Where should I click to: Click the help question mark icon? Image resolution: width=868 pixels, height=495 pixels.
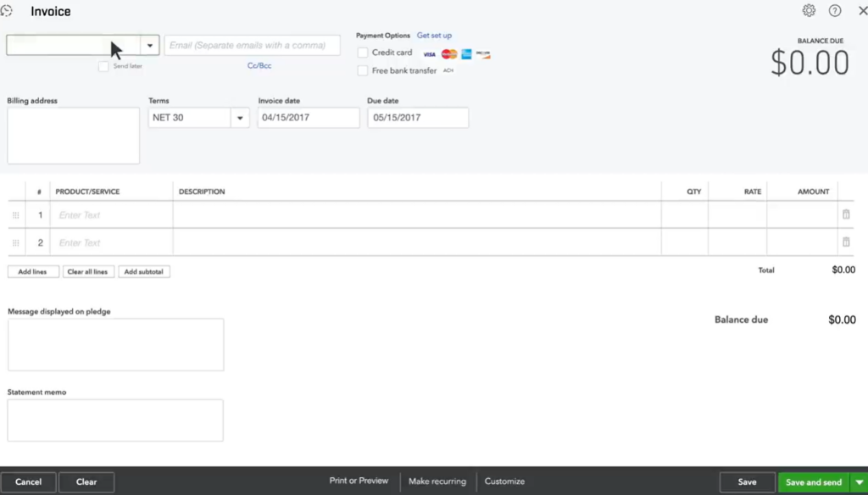[835, 11]
